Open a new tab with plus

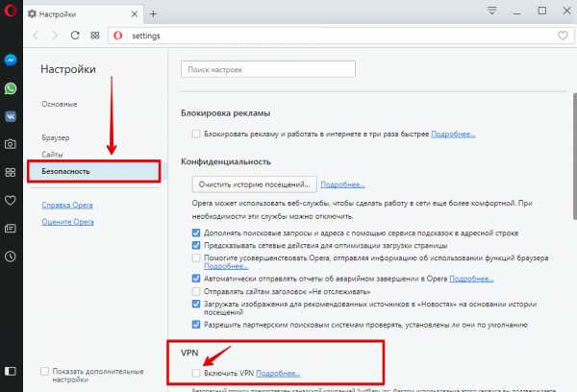(x=154, y=14)
